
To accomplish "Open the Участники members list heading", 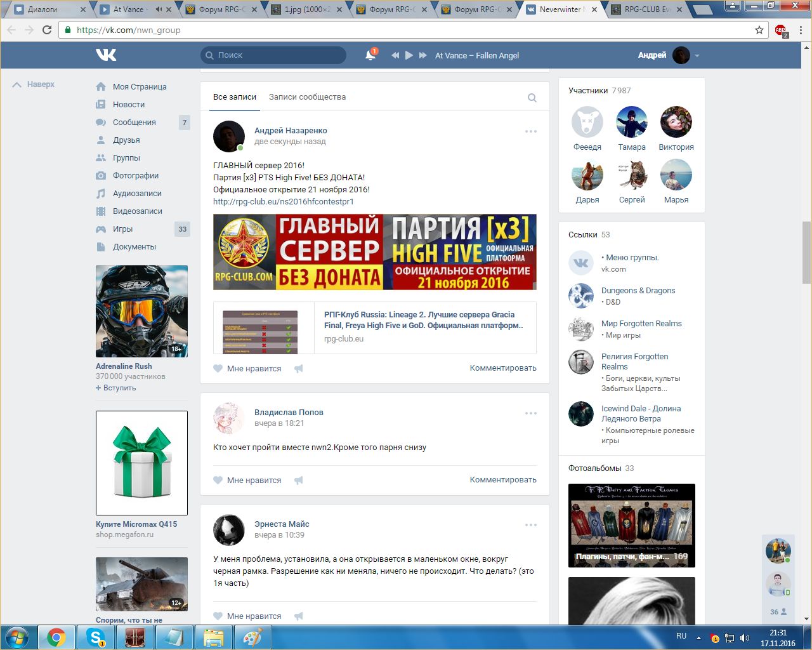I will point(588,91).
